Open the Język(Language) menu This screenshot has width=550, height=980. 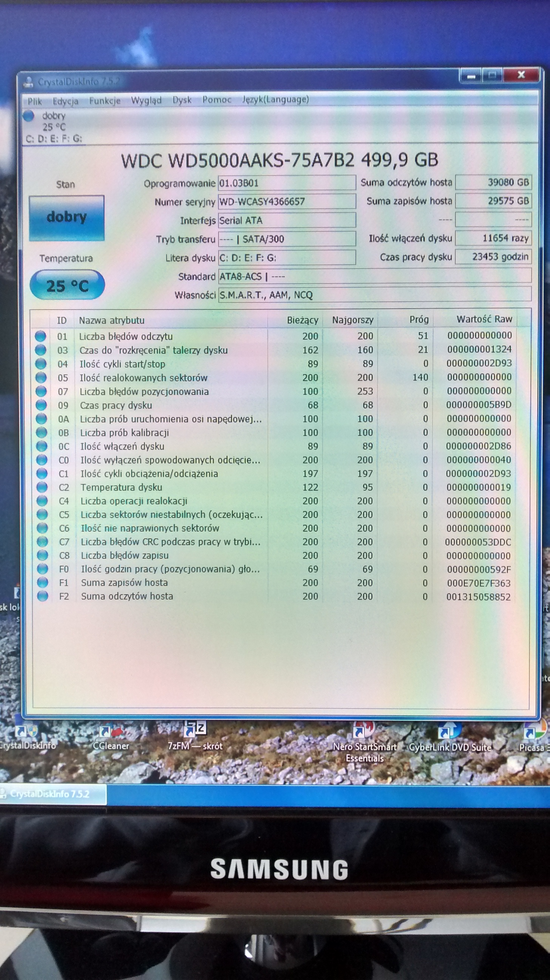[276, 100]
